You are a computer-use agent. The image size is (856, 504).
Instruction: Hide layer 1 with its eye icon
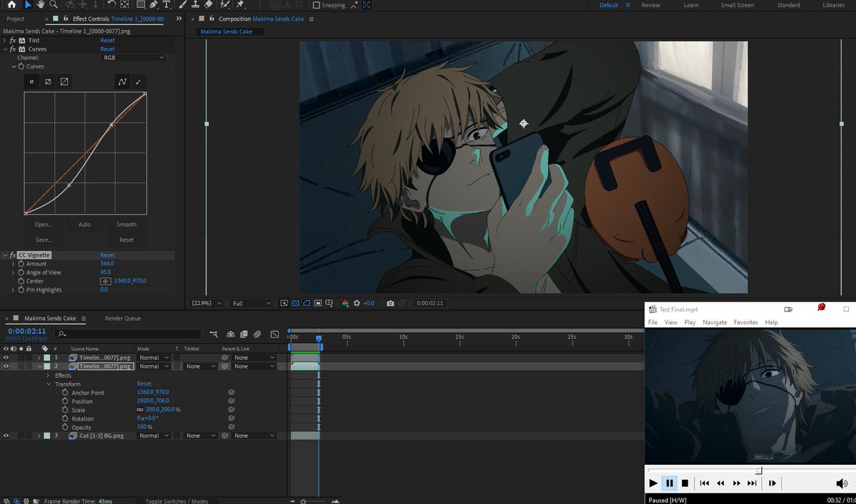(6, 357)
